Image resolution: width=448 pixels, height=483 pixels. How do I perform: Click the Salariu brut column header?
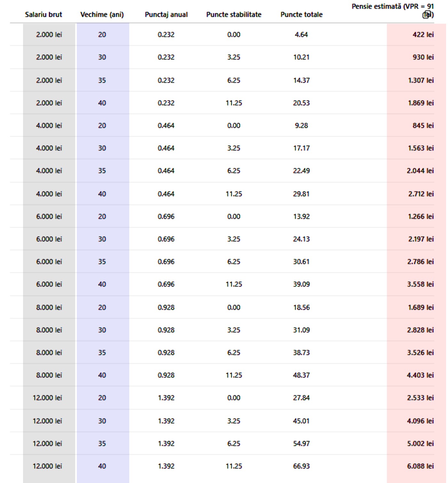tap(44, 14)
